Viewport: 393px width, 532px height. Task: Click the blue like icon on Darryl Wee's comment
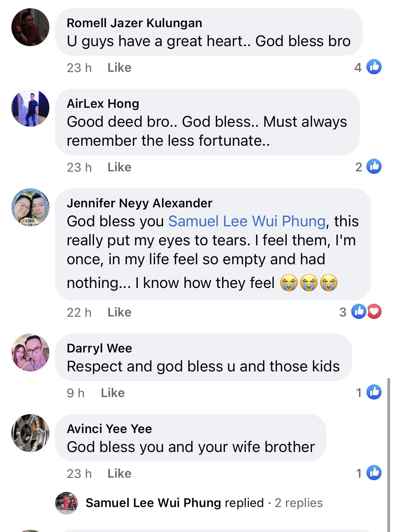click(x=374, y=392)
